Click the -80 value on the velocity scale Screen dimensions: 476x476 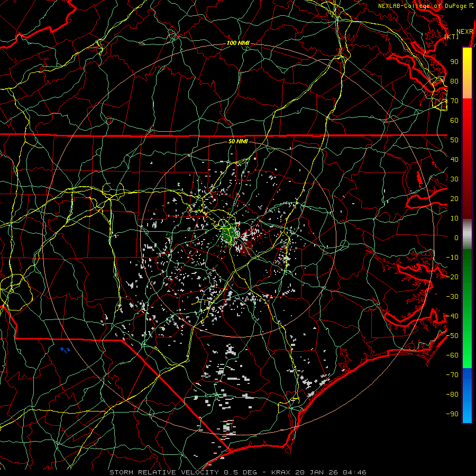coord(452,395)
